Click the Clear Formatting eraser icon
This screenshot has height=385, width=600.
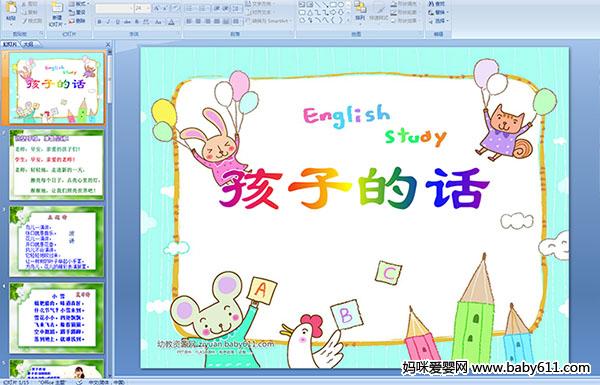tap(175, 8)
